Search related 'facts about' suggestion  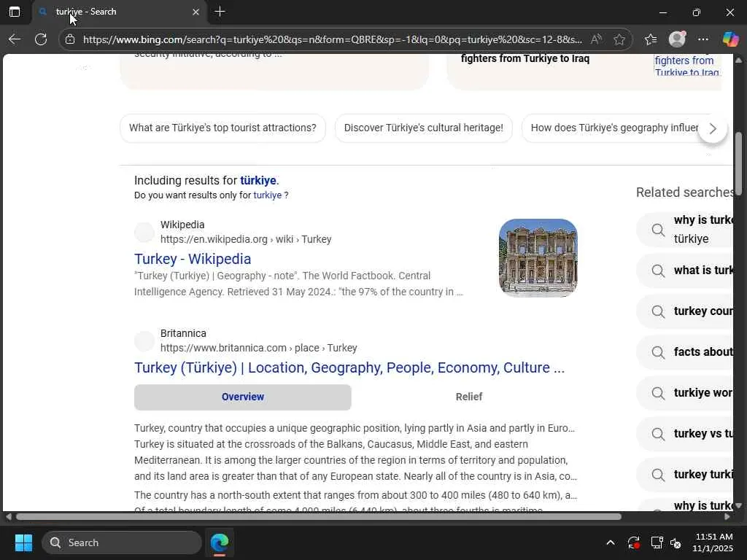click(685, 352)
